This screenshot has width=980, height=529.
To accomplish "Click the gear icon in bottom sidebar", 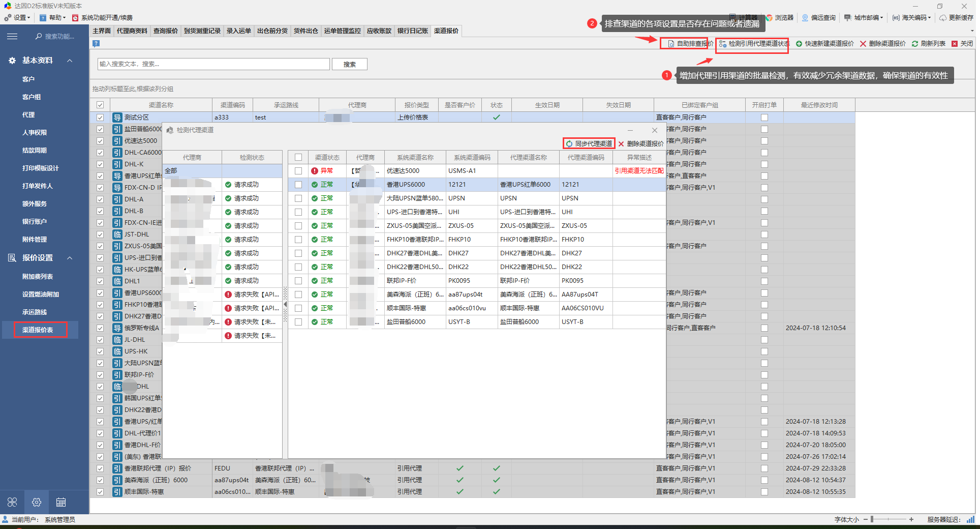I will 37,503.
